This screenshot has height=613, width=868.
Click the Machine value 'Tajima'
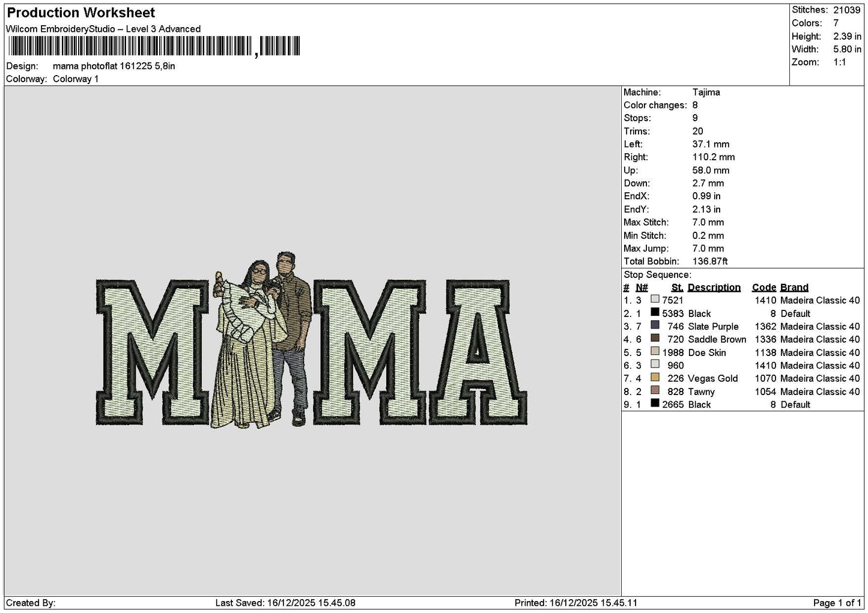pos(706,92)
